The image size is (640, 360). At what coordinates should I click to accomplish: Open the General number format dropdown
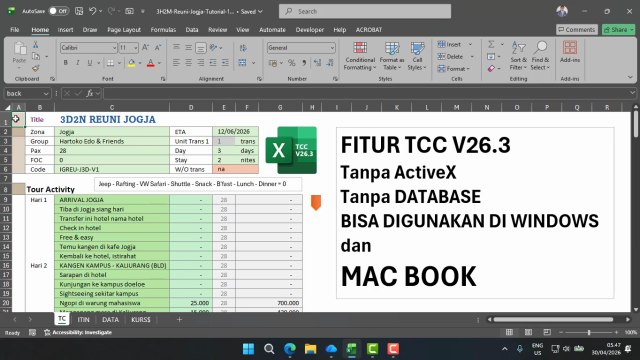(x=332, y=48)
